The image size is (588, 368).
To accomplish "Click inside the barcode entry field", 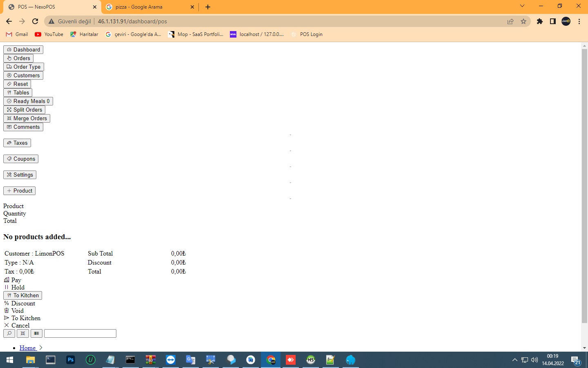I will click(80, 334).
